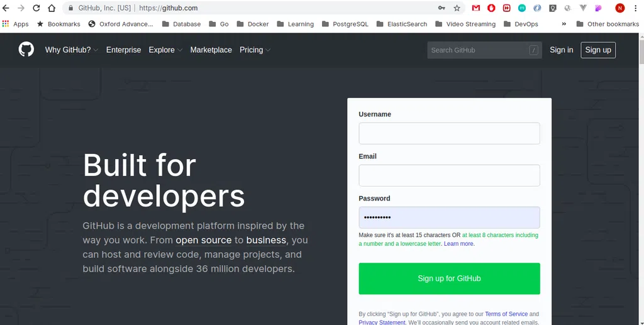Open the Bookmarks starred folder

pos(58,24)
